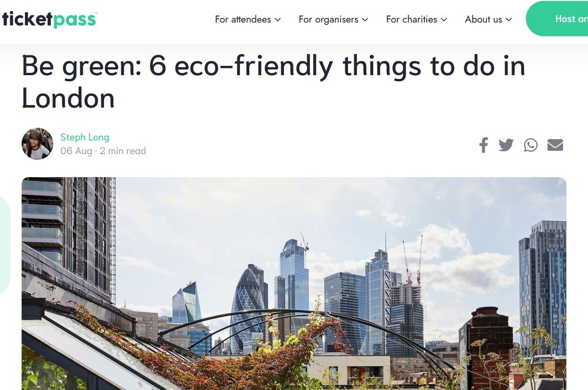Click the pale green panel at left edge

(x=5, y=246)
